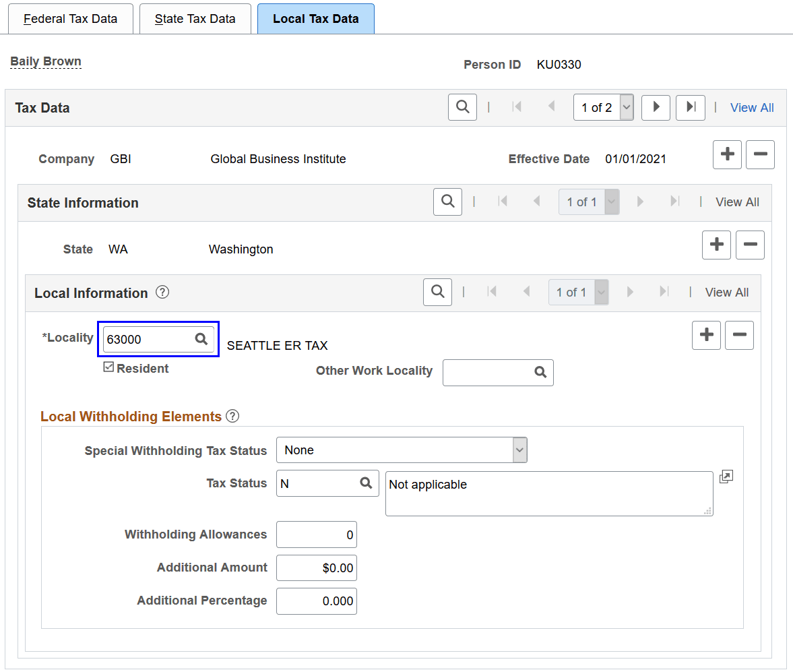Click the Local Information help icon
This screenshot has height=672, width=793.
click(162, 292)
